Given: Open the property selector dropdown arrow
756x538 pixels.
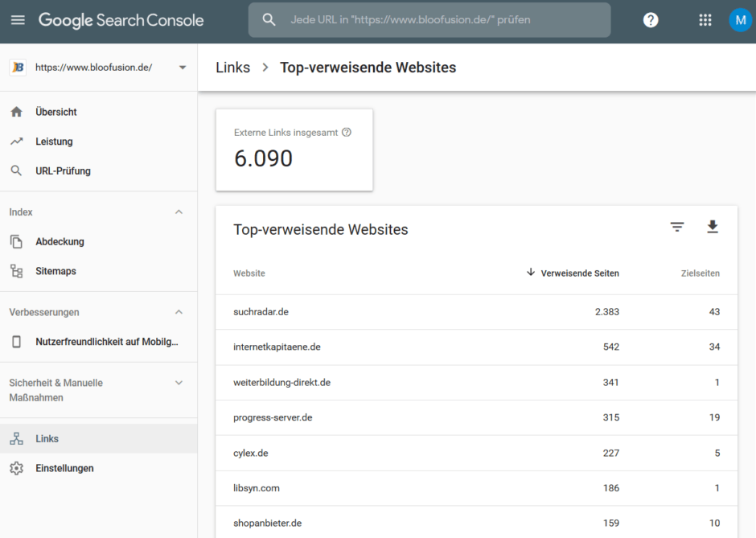Looking at the screenshot, I should coord(183,68).
